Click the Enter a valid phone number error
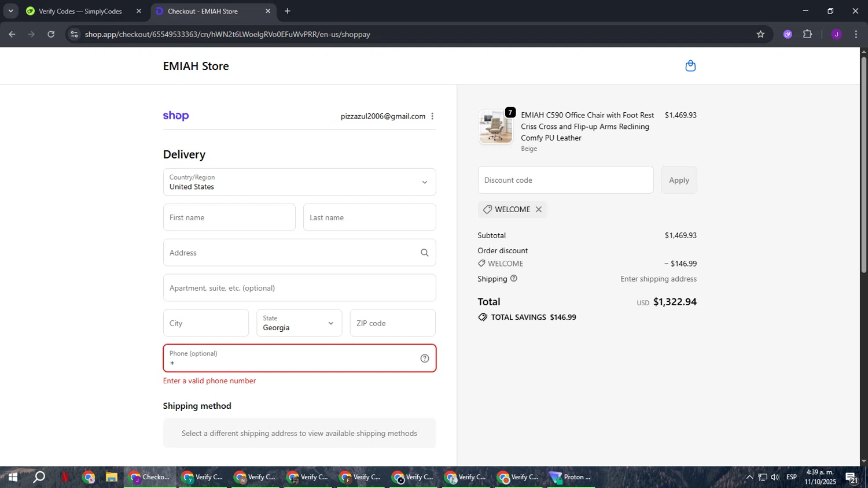Viewport: 868px width, 488px height. click(209, 381)
